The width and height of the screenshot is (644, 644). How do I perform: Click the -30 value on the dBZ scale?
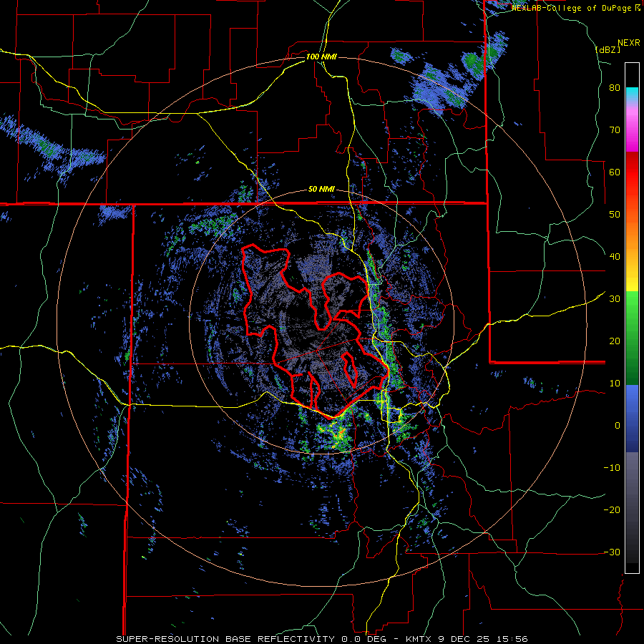(612, 552)
